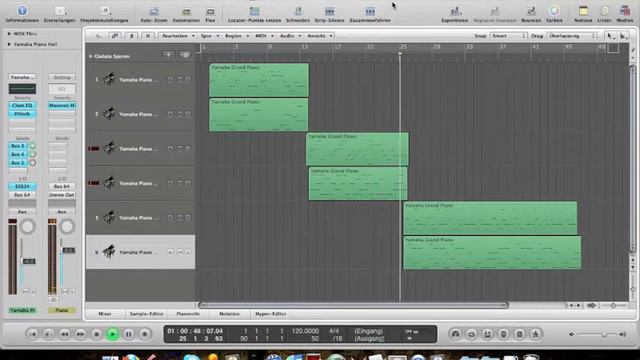Expand the MIDI Thru inspector section

pyautogui.click(x=9, y=34)
